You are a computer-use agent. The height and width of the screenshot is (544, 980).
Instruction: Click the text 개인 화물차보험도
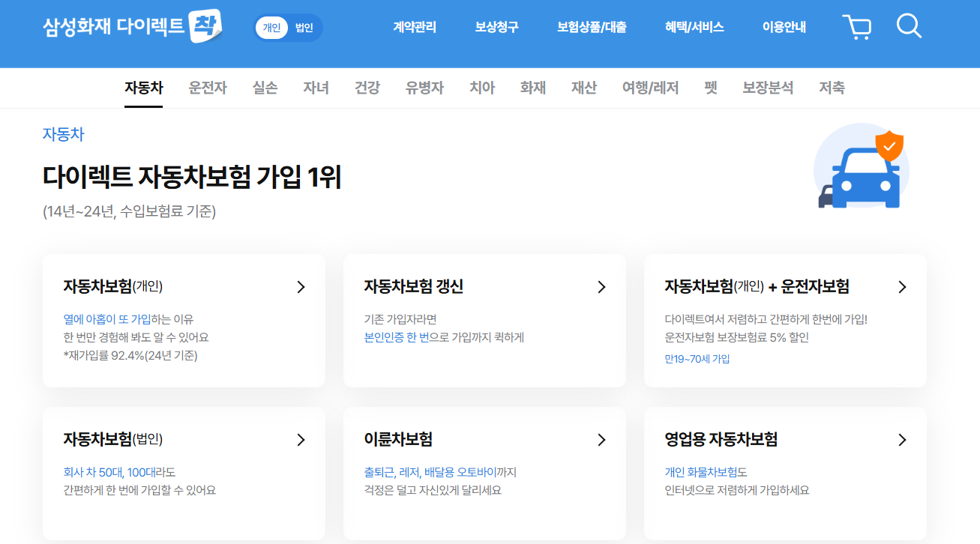click(706, 472)
